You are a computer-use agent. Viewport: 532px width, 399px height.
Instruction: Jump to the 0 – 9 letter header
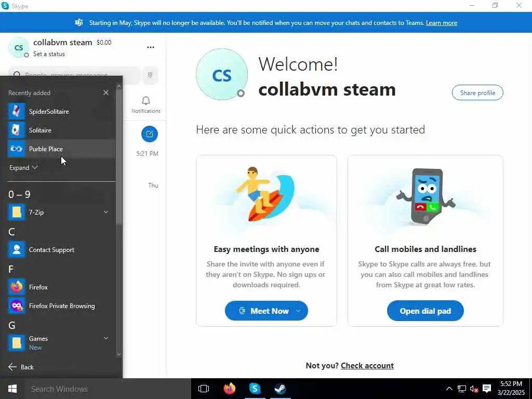19,194
